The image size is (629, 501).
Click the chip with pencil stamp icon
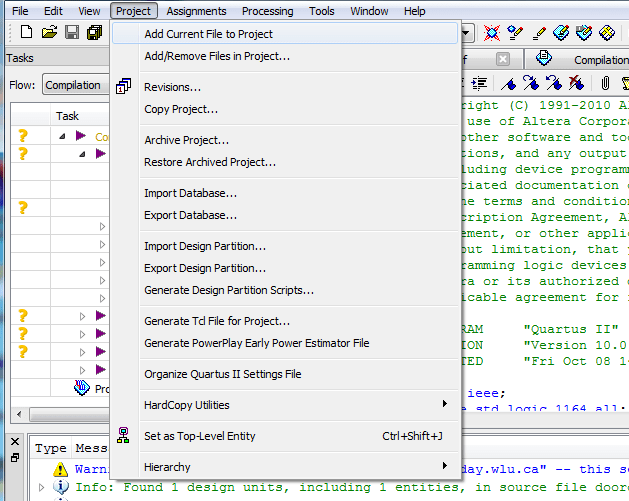(561, 33)
